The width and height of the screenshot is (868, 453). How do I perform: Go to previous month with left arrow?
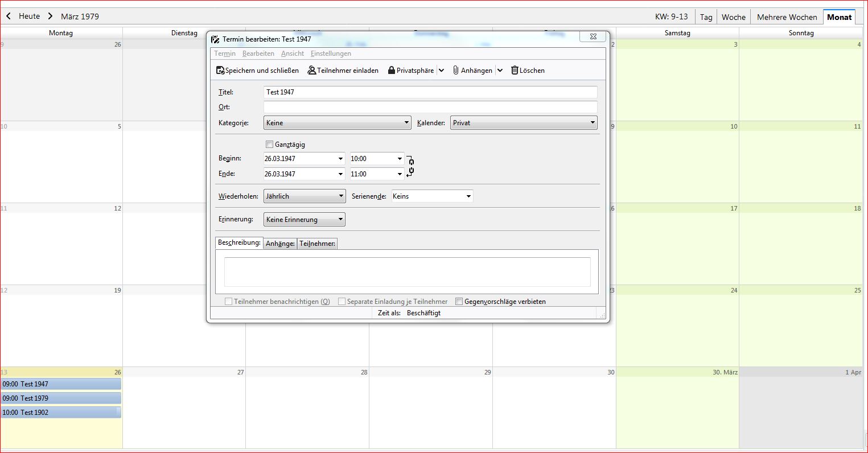(x=9, y=17)
